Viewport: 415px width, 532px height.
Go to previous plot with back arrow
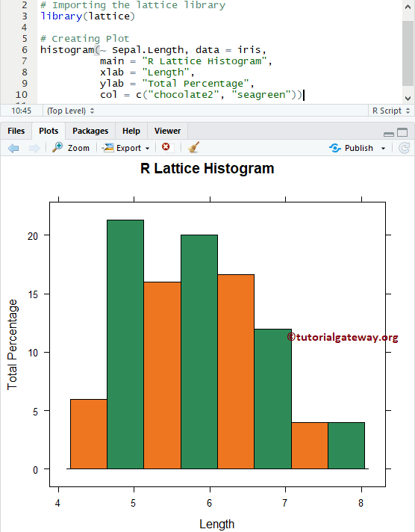(x=13, y=148)
